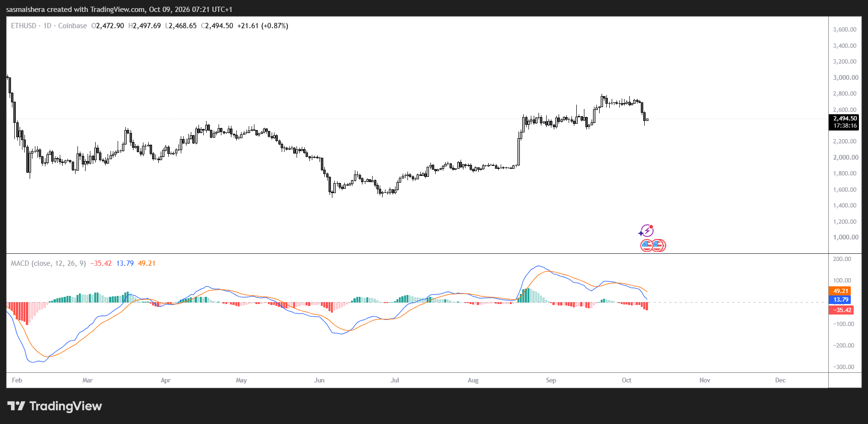Click the snapshot caption mentioning TradingView.com
Screen dimensions: 868x424
pos(119,10)
